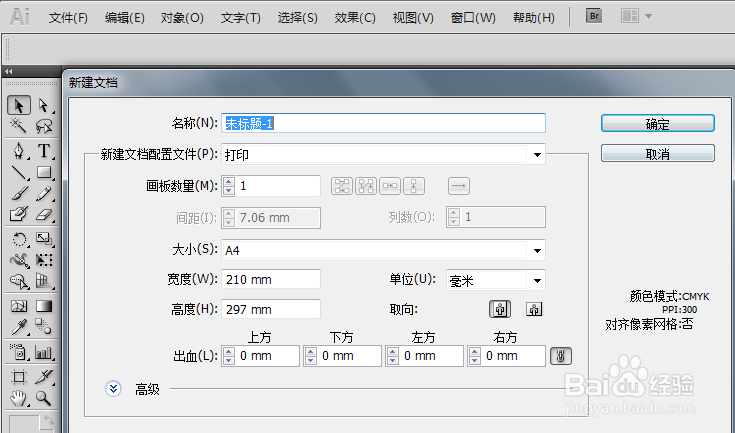Choose the Width/Warp tool
Screen dimensions: 735x433
pyautogui.click(x=19, y=260)
